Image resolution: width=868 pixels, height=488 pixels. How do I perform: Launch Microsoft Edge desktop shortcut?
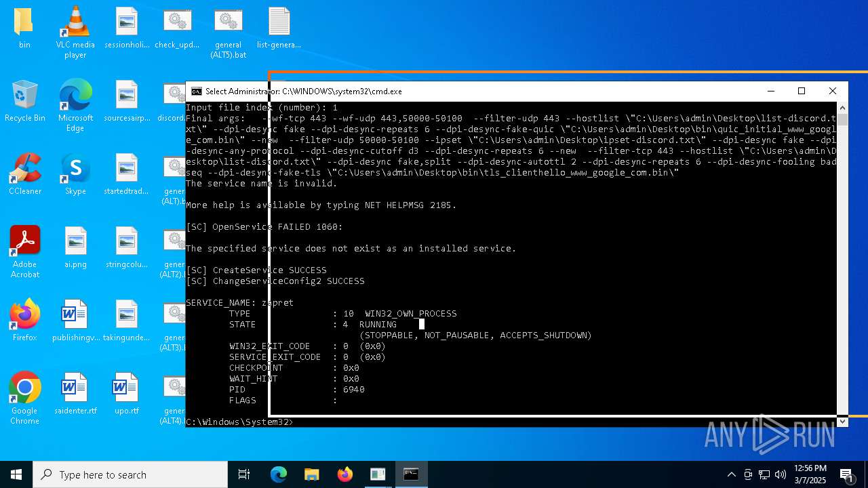pos(75,105)
